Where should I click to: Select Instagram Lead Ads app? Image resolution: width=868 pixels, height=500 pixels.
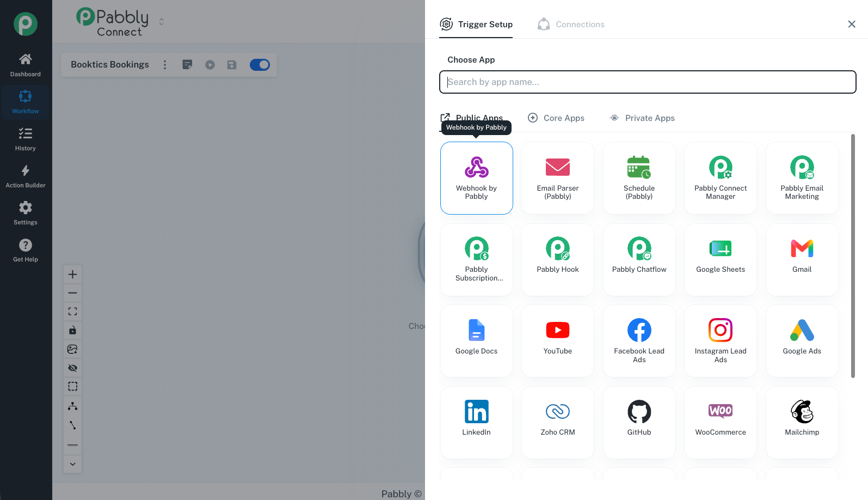tap(721, 341)
